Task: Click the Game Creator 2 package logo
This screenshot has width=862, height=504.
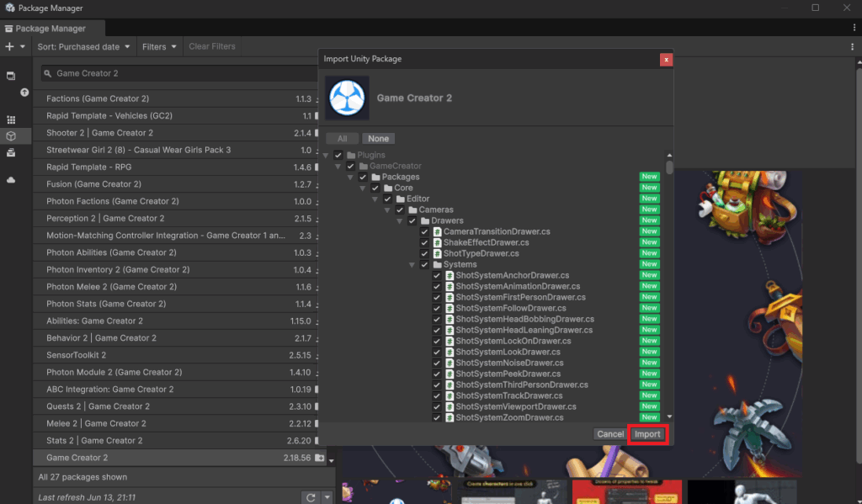Action: pos(347,98)
